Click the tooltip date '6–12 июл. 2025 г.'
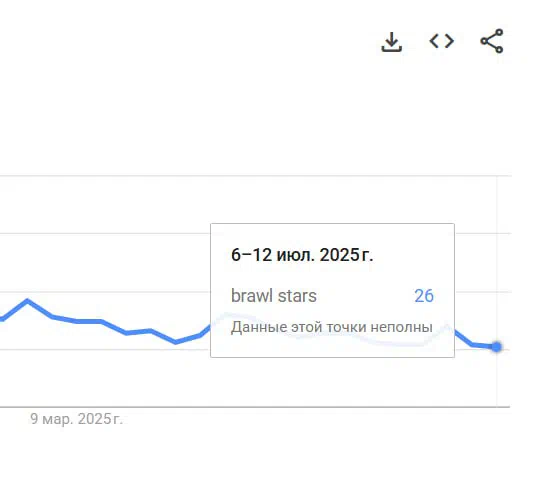 pyautogui.click(x=302, y=255)
